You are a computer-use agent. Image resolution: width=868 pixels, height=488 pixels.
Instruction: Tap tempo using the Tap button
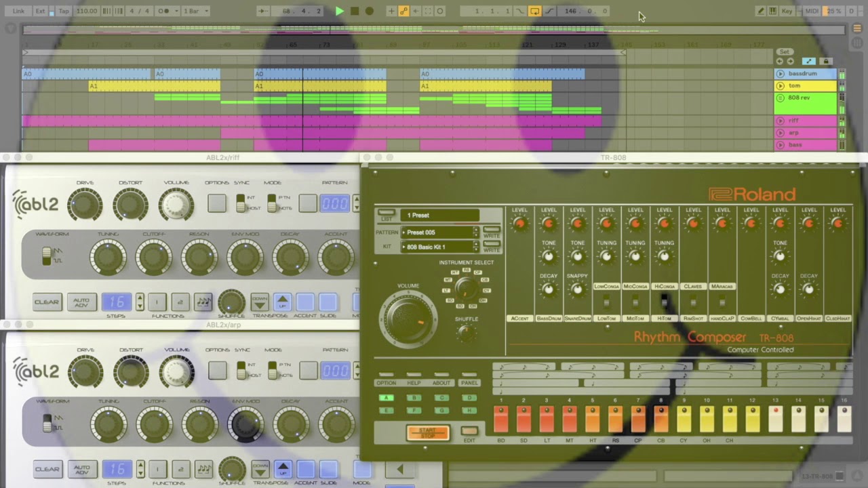pyautogui.click(x=64, y=11)
